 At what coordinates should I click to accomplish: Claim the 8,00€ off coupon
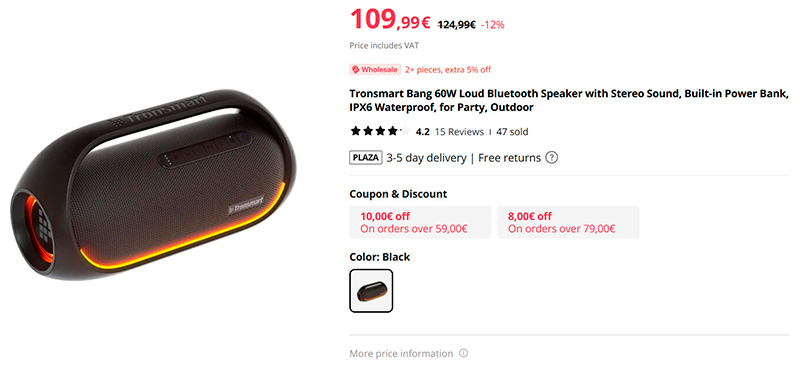pyautogui.click(x=568, y=223)
